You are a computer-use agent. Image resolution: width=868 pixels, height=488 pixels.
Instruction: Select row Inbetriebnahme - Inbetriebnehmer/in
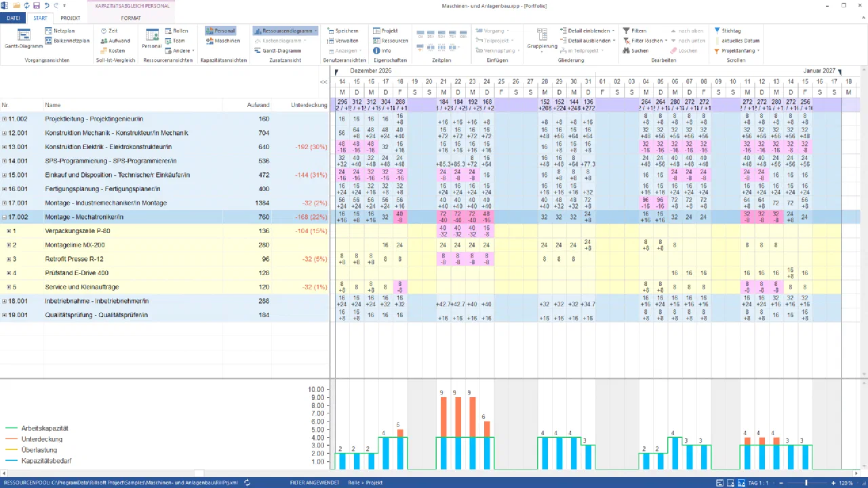point(165,301)
